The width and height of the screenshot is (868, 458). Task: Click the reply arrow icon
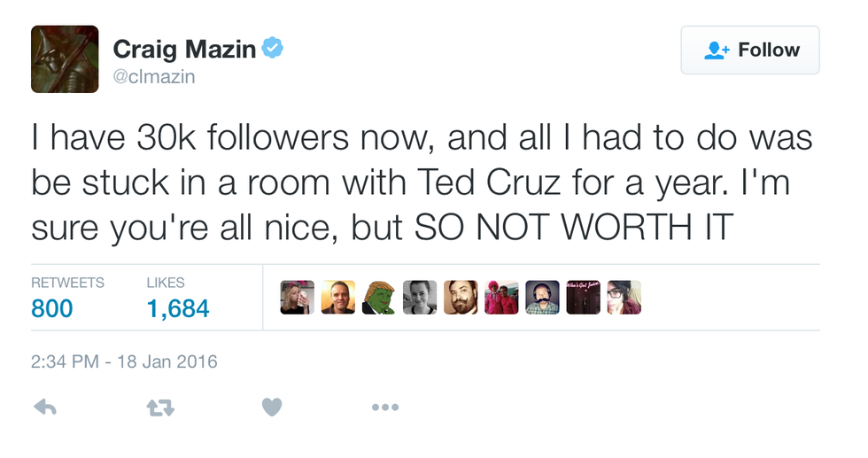coord(45,408)
